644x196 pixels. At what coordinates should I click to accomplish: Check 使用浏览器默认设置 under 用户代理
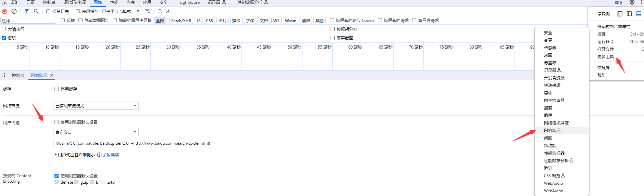[57, 122]
